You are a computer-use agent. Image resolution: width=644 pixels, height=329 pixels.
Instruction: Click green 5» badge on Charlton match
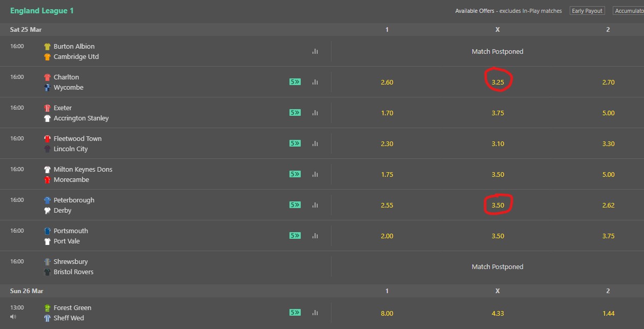pos(295,82)
